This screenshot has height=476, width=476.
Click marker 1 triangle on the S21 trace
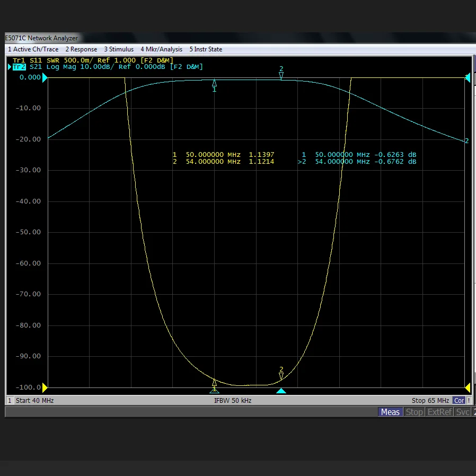pos(214,83)
